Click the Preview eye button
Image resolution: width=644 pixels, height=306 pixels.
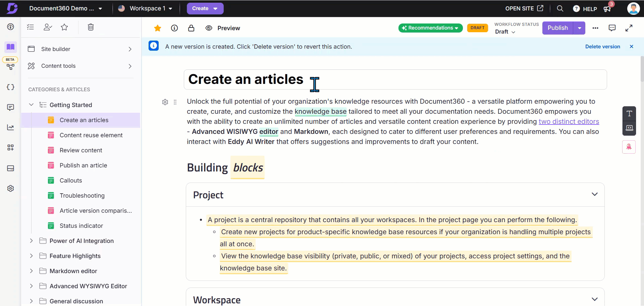pyautogui.click(x=223, y=28)
